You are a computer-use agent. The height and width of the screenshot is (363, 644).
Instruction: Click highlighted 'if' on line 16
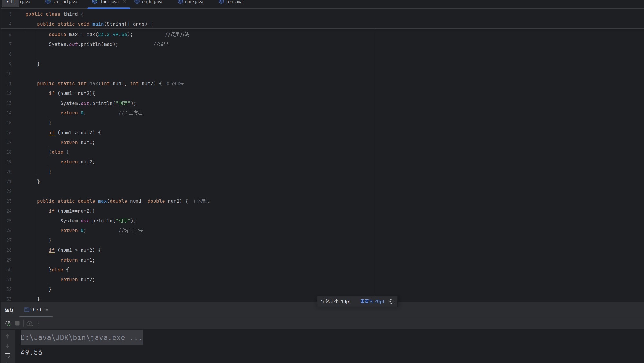52,133
